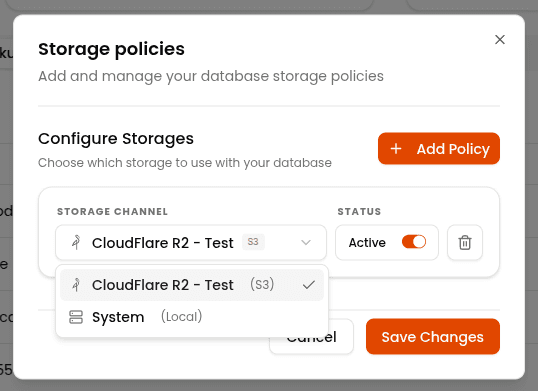Click the S3 badge in selected channel
This screenshot has width=538, height=391.
[253, 242]
